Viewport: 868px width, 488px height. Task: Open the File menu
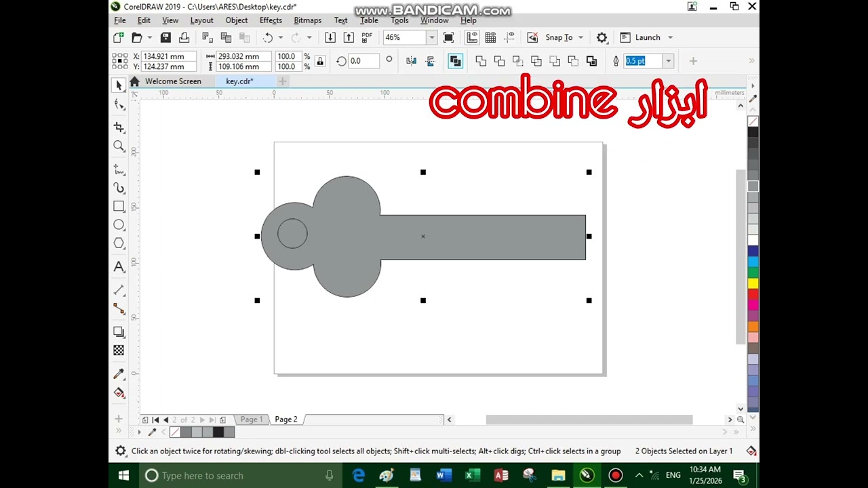[120, 20]
